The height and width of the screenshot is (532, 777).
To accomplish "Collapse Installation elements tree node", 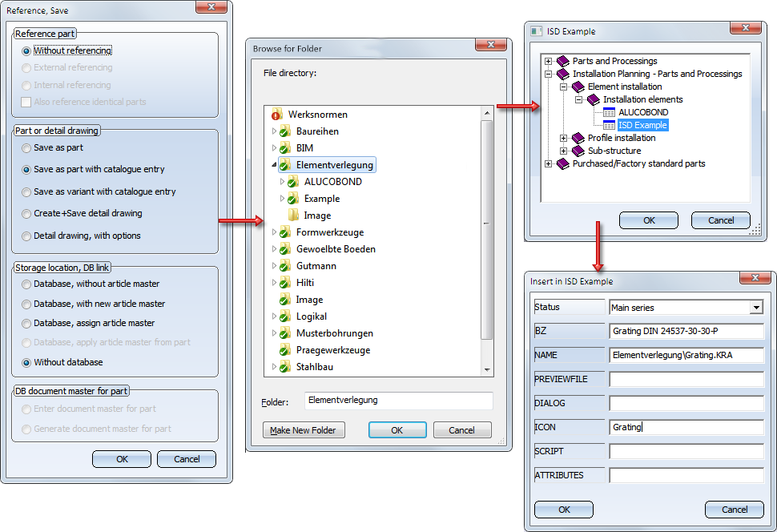I will [579, 99].
